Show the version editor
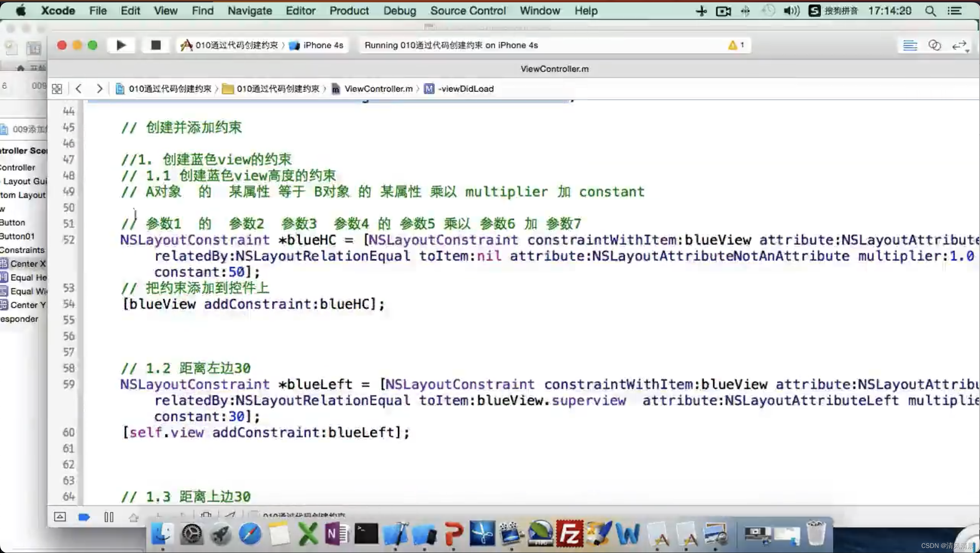The height and width of the screenshot is (553, 980). (959, 45)
